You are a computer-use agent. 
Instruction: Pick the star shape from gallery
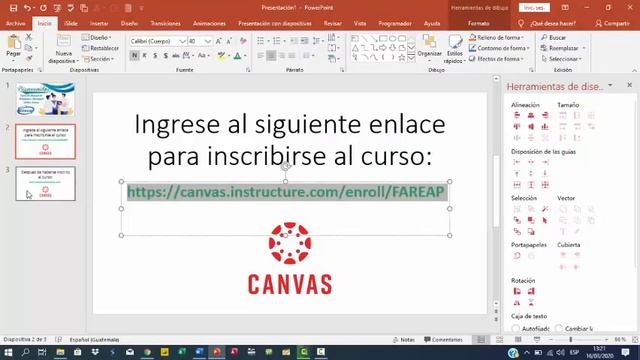(x=402, y=58)
